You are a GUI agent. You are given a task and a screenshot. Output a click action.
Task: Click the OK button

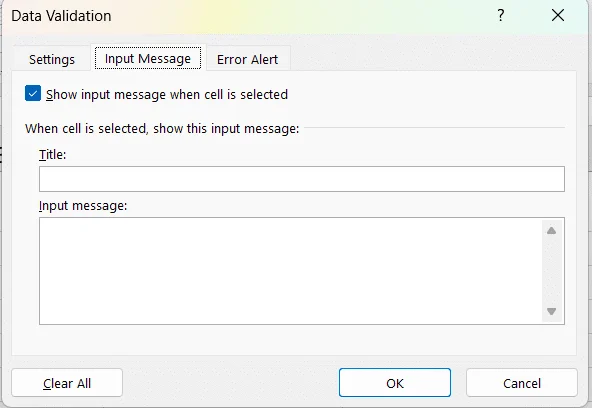tap(395, 383)
